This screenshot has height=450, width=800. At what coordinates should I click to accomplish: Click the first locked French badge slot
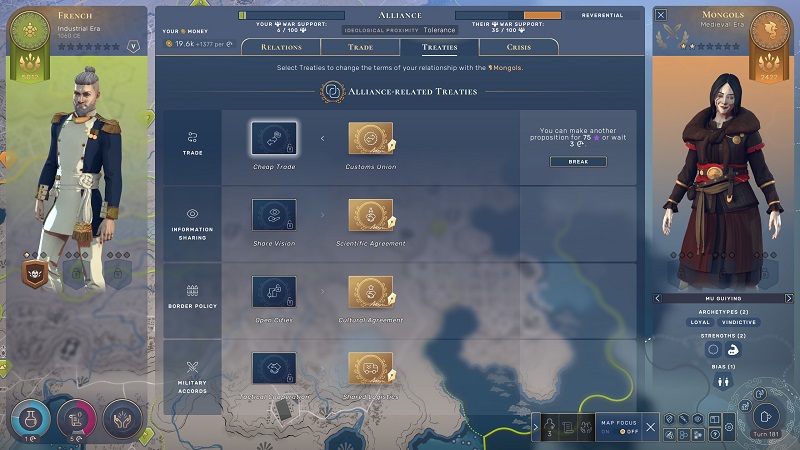pyautogui.click(x=76, y=274)
